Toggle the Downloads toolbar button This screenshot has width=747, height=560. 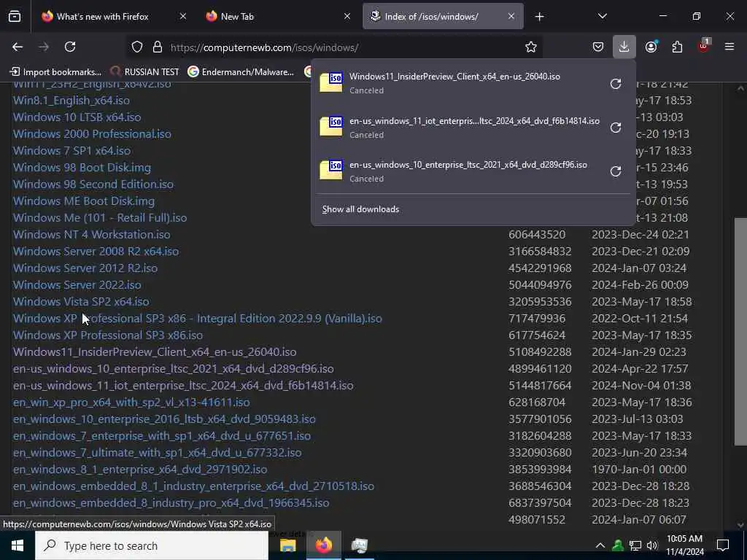[x=624, y=47]
